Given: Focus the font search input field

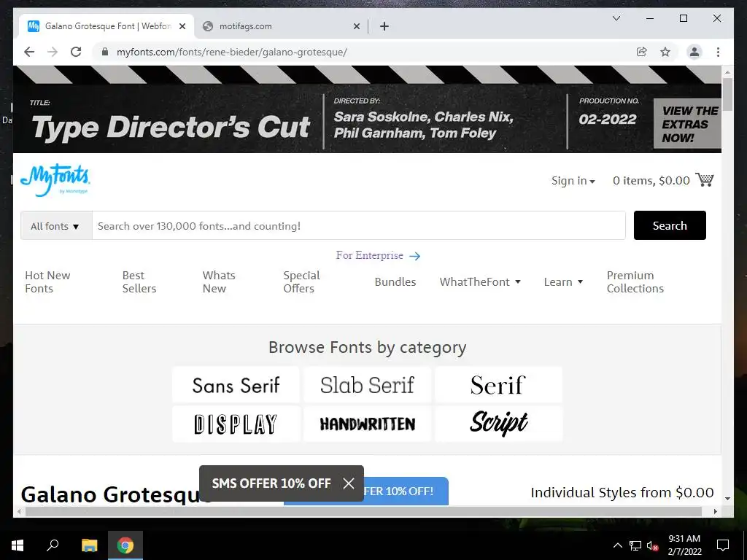Looking at the screenshot, I should [x=359, y=226].
